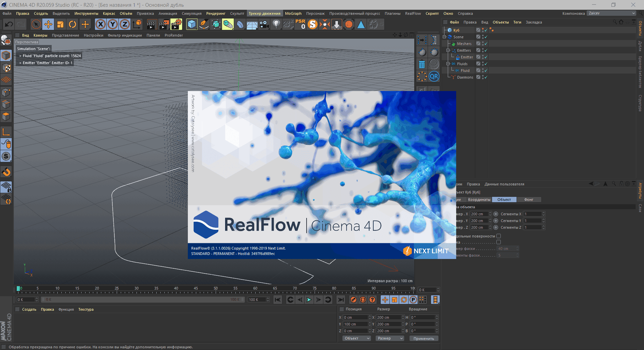
Task: Select the Emitter object in tree
Action: coord(467,57)
